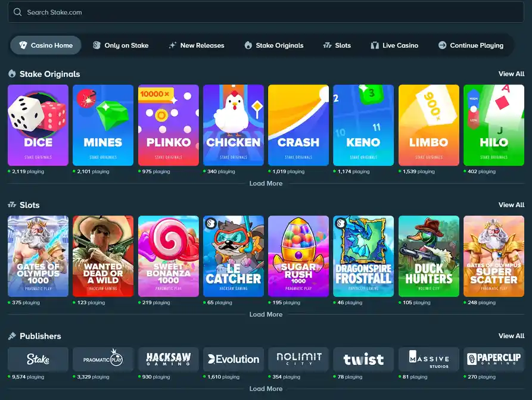Open the Massive Studios publisher logo
This screenshot has height=400, width=532.
[429, 360]
